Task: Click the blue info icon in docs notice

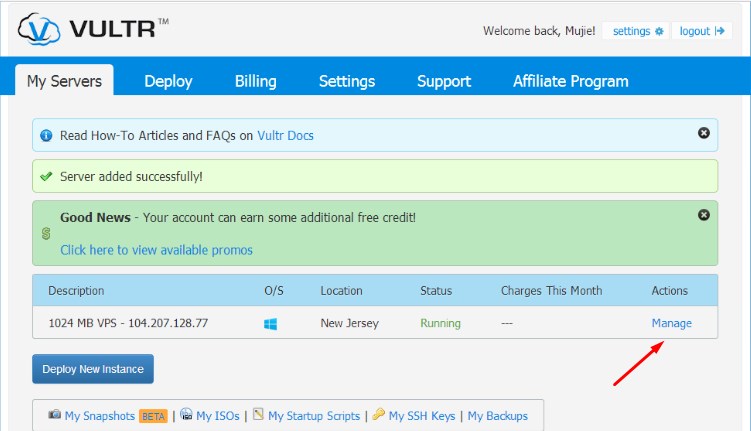Action: tap(46, 136)
